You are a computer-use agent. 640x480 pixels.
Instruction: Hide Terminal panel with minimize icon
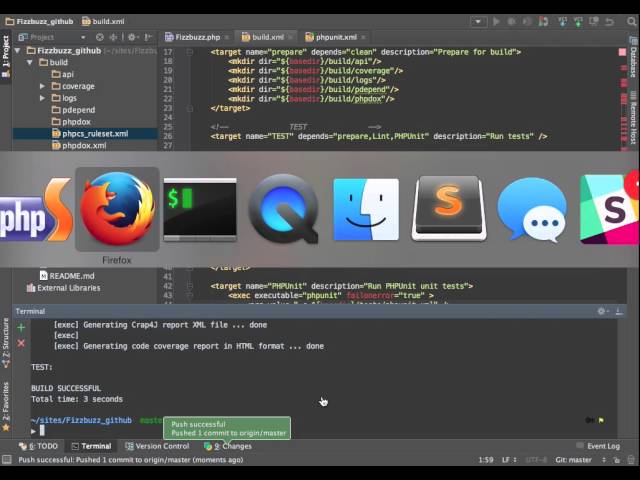click(619, 311)
